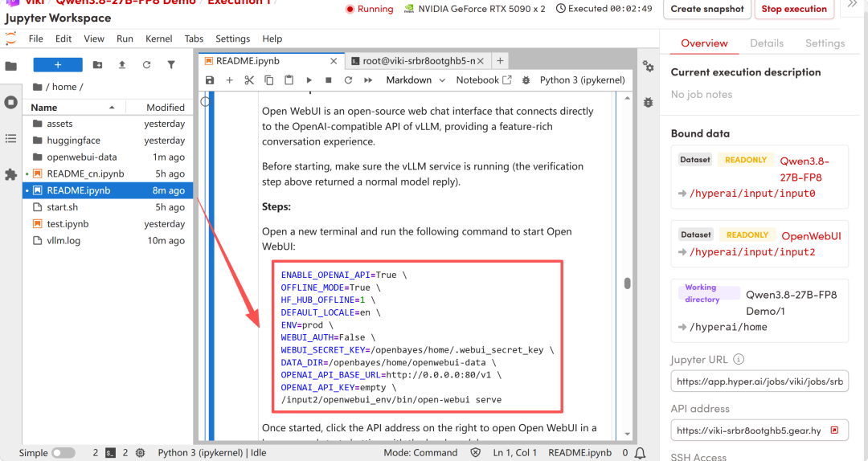Viewport: 868px width, 461px height.
Task: Run the selected cell
Action: 309,80
